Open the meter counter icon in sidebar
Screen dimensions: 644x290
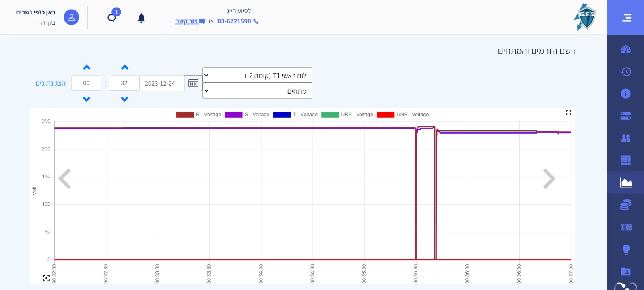click(x=626, y=228)
